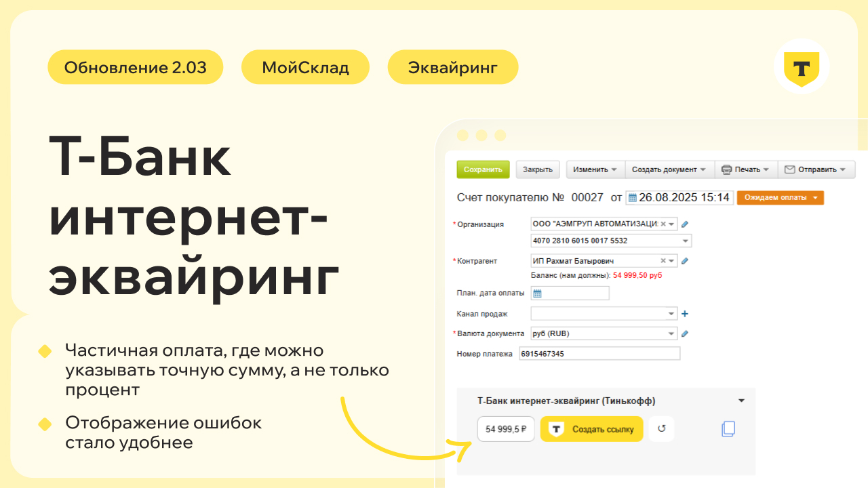This screenshot has width=868, height=488.
Task: Click the Обновление 2.03 tag
Action: point(136,67)
